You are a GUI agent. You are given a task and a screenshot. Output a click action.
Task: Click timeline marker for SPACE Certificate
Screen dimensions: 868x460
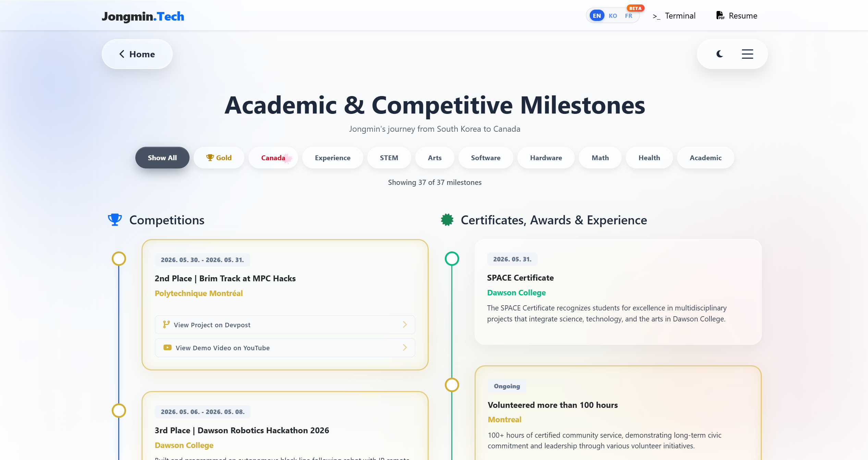pos(452,259)
